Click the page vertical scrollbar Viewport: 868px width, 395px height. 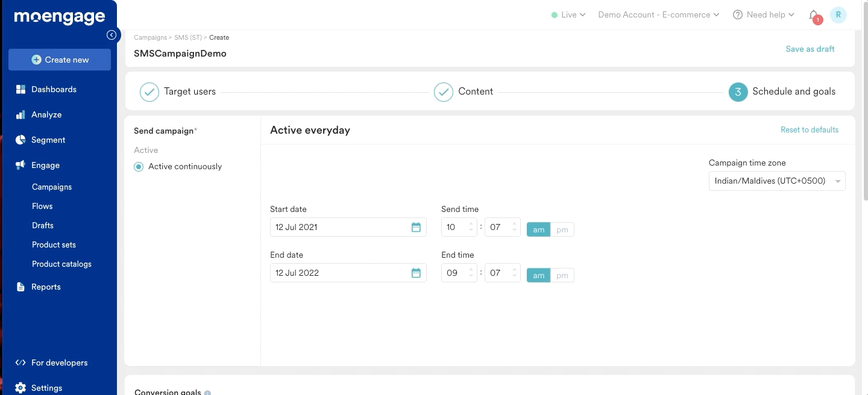coord(866,102)
